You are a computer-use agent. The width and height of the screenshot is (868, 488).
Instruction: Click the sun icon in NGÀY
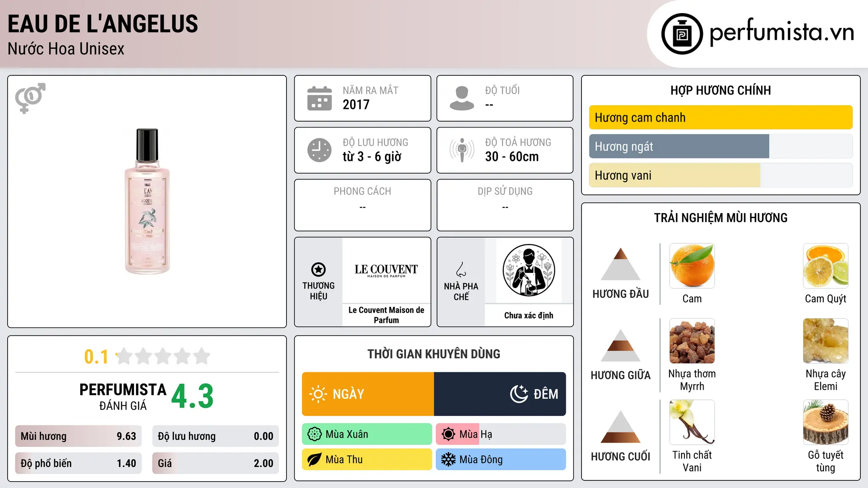[318, 394]
